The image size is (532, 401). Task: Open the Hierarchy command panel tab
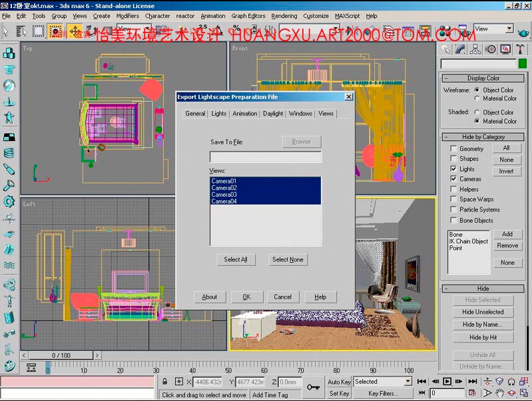point(475,49)
